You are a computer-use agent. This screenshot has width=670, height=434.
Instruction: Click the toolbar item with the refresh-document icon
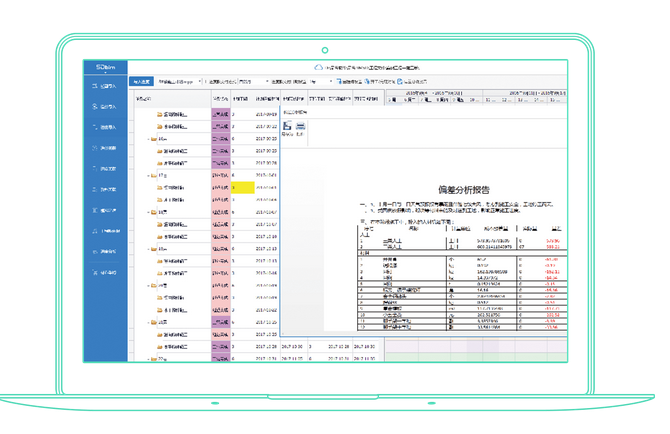412,81
